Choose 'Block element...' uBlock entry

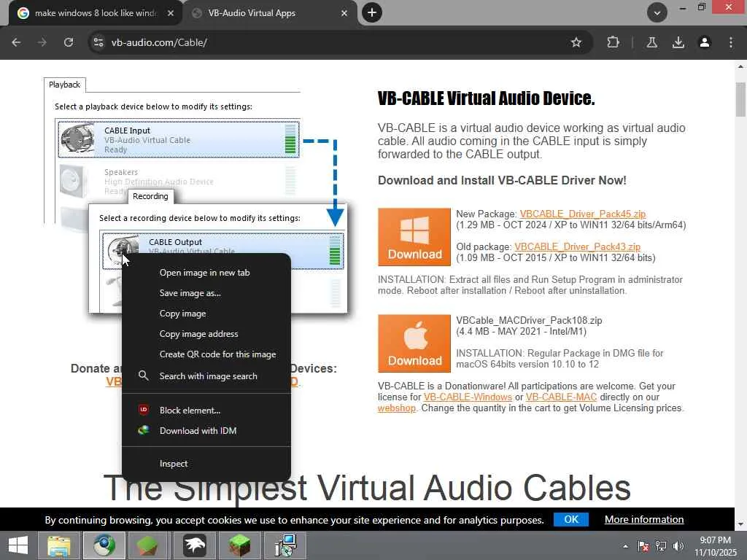206,410
